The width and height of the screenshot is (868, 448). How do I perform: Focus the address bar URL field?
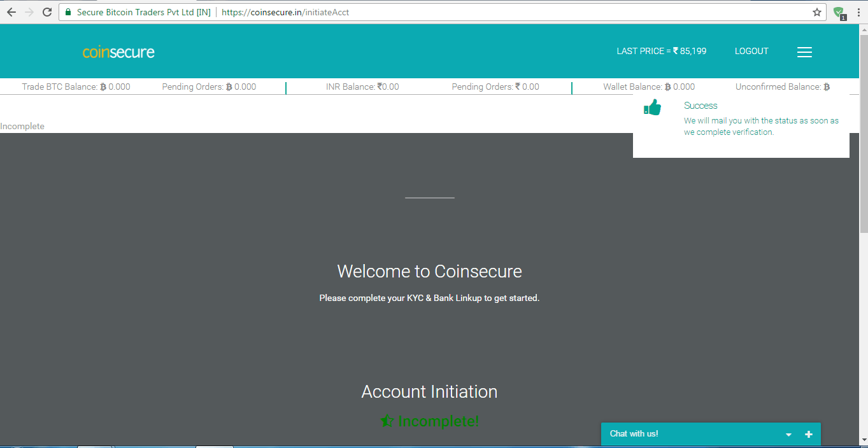[446, 12]
